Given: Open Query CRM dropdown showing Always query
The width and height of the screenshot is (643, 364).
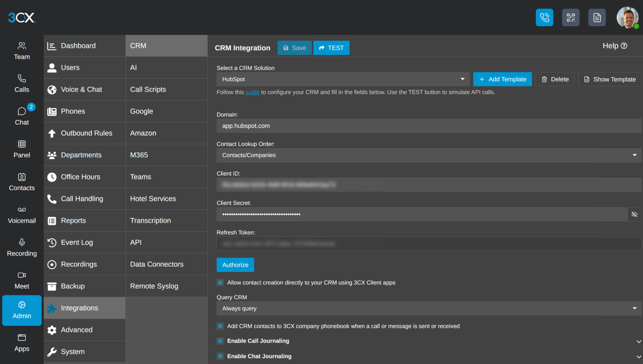Looking at the screenshot, I should point(429,308).
